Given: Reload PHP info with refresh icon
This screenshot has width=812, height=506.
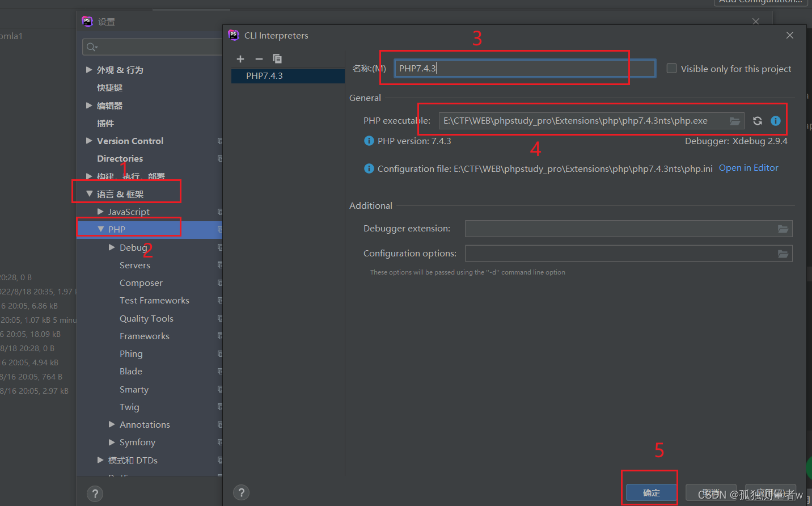Looking at the screenshot, I should point(758,121).
